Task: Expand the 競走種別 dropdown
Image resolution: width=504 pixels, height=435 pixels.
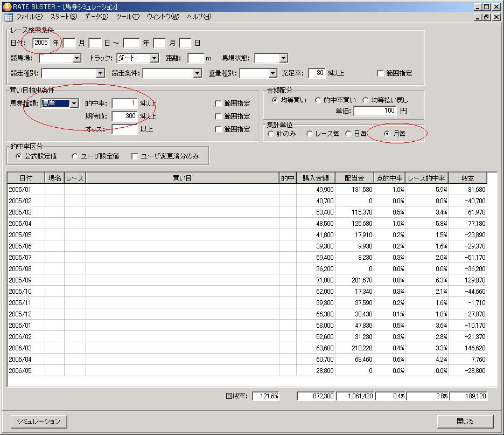Action: [x=100, y=73]
